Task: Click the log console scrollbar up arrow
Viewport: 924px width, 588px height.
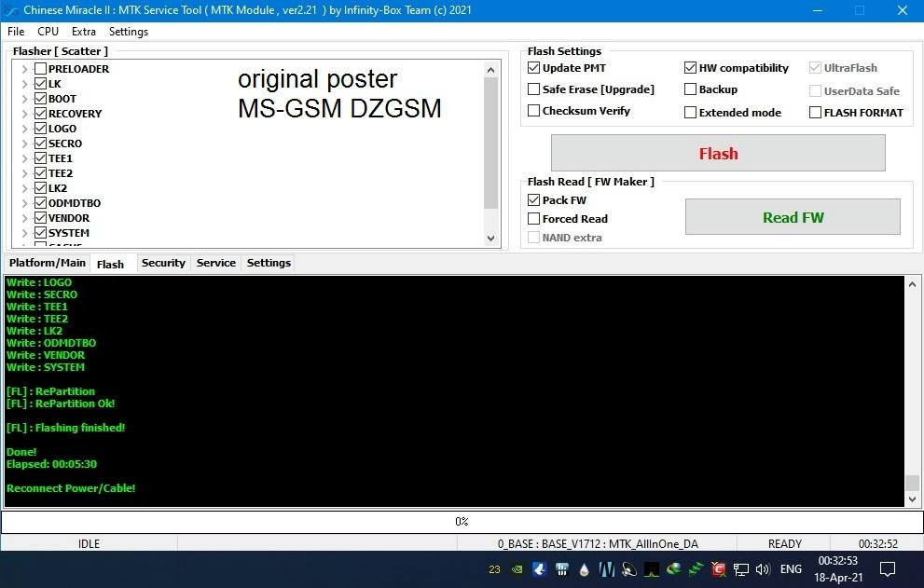Action: pyautogui.click(x=912, y=284)
